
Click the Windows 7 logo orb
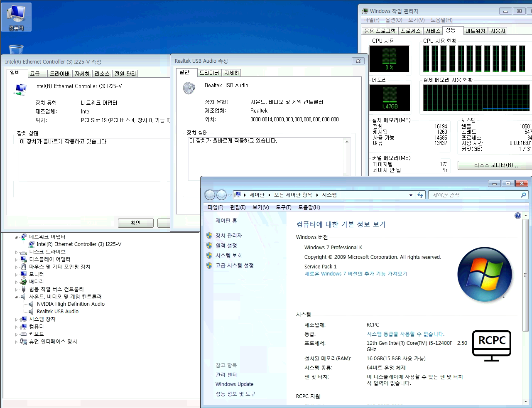[x=485, y=275]
